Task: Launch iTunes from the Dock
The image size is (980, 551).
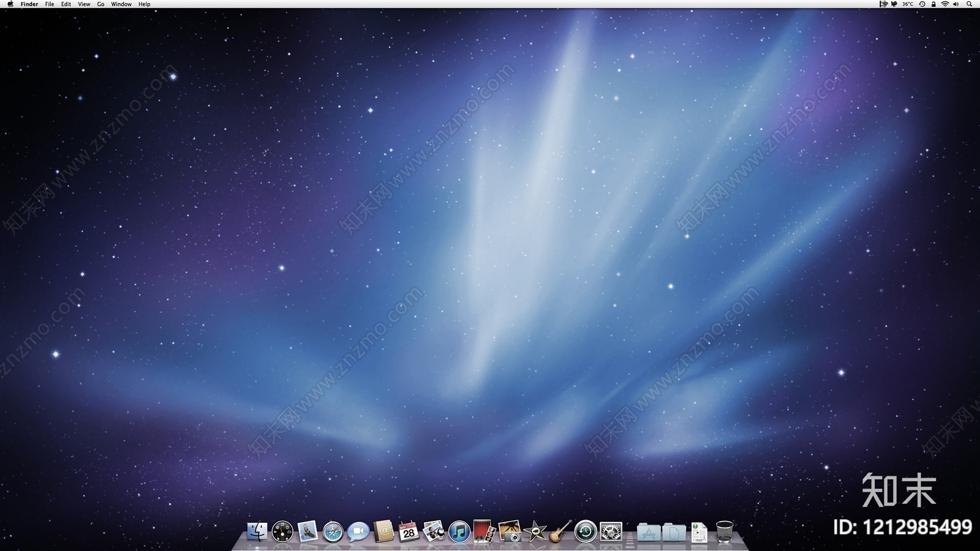Action: (459, 531)
